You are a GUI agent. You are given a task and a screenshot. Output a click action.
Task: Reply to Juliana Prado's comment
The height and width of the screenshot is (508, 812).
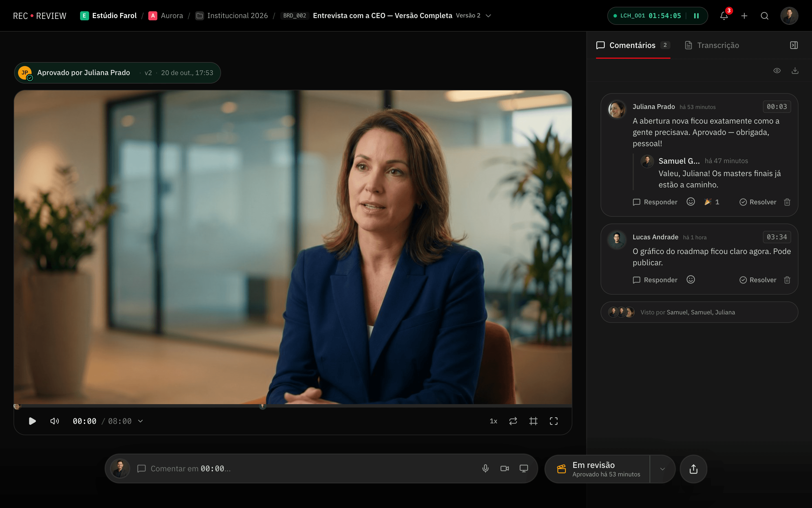click(655, 202)
